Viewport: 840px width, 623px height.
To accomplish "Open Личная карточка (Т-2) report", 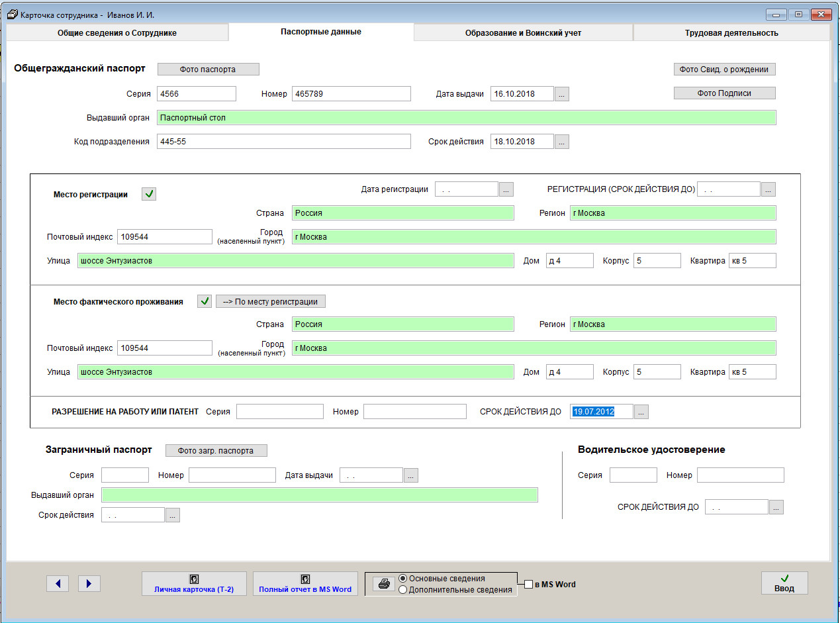I will (194, 583).
